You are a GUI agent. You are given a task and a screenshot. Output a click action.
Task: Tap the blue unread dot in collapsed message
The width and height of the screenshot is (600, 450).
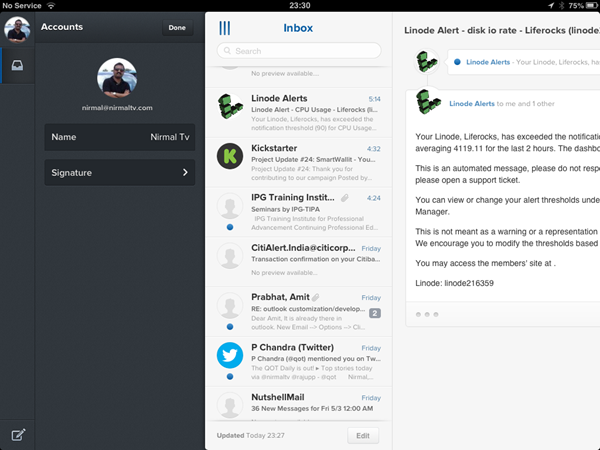[457, 62]
